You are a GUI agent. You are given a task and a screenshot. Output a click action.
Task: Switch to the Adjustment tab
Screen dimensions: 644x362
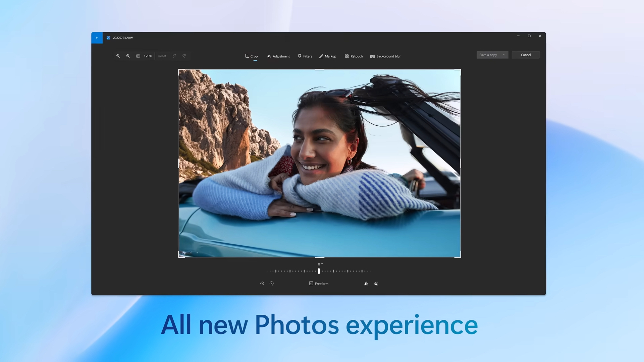(x=278, y=56)
